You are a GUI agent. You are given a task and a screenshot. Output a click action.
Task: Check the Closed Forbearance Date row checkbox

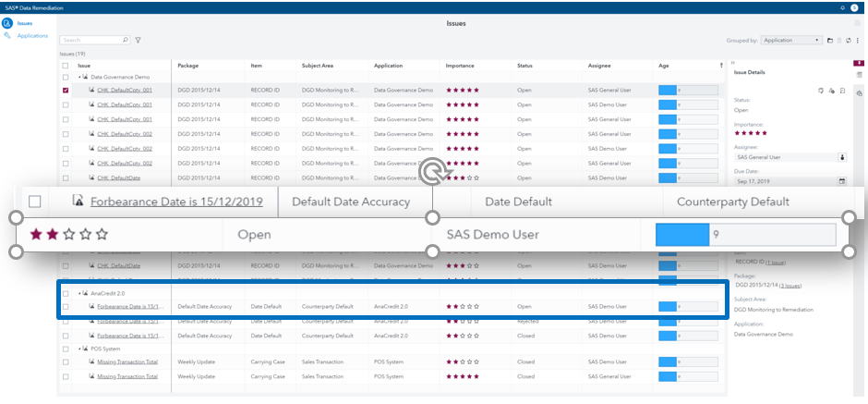tap(66, 336)
